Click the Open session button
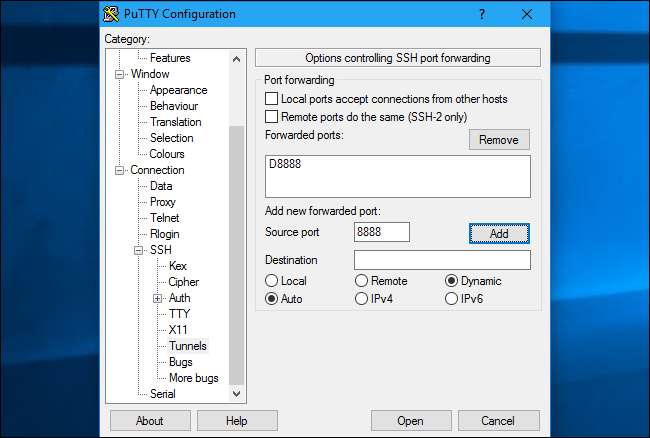The height and width of the screenshot is (438, 650). (x=410, y=420)
